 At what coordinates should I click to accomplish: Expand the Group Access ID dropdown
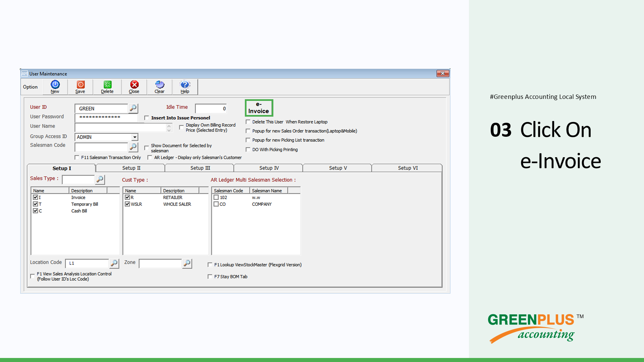point(135,137)
